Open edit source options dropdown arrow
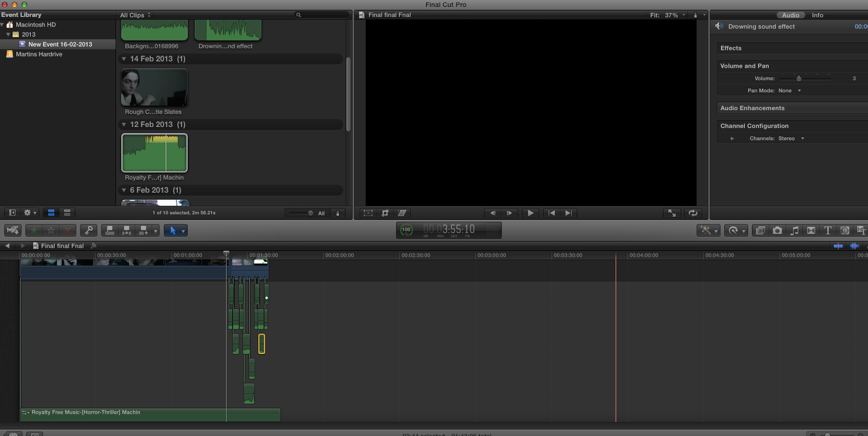 pyautogui.click(x=156, y=231)
